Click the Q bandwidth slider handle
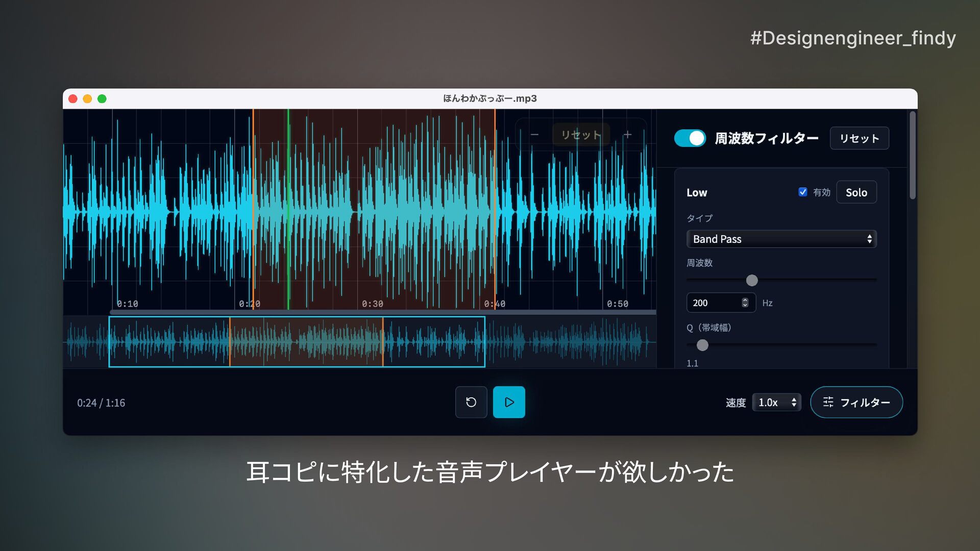The image size is (980, 551). coord(702,345)
